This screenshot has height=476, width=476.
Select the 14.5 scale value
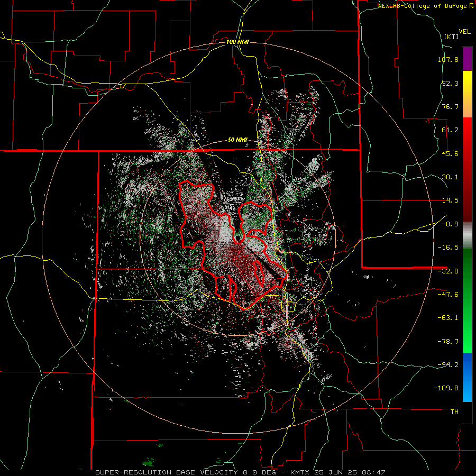coord(450,200)
